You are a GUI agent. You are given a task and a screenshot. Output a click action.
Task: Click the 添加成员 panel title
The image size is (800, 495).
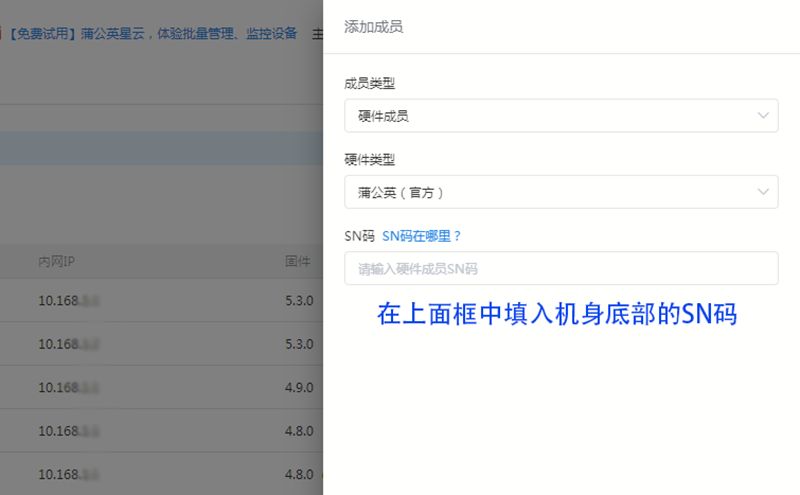(373, 27)
